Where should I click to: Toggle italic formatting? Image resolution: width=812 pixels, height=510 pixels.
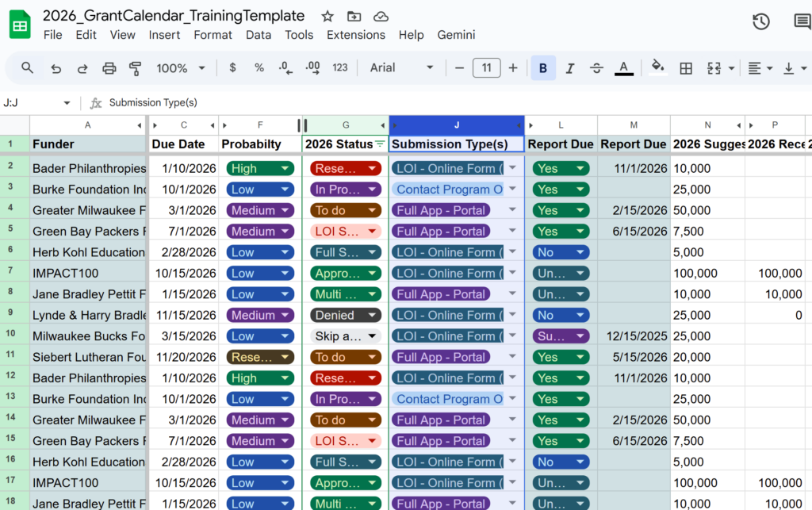[x=569, y=68]
